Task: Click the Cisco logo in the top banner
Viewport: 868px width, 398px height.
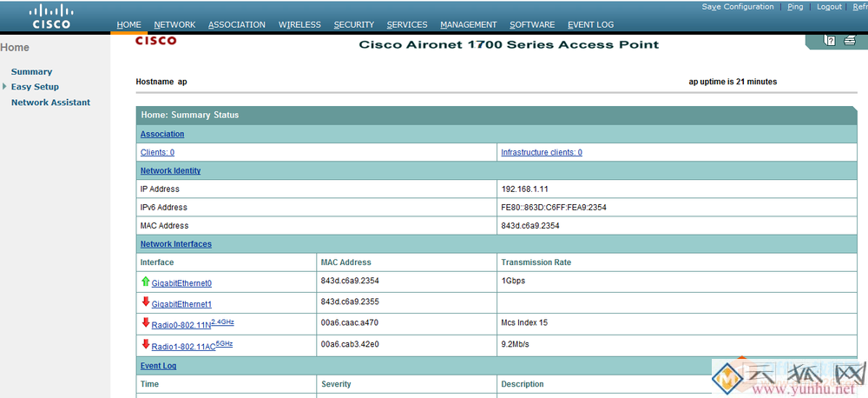Action: [x=51, y=17]
